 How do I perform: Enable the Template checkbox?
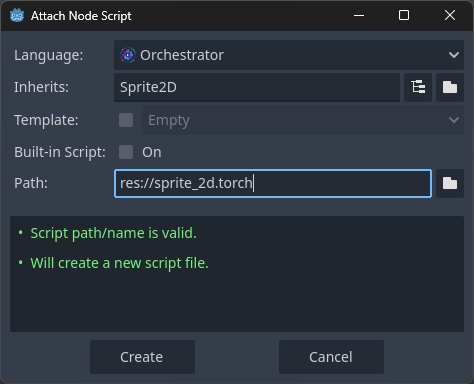(x=126, y=120)
